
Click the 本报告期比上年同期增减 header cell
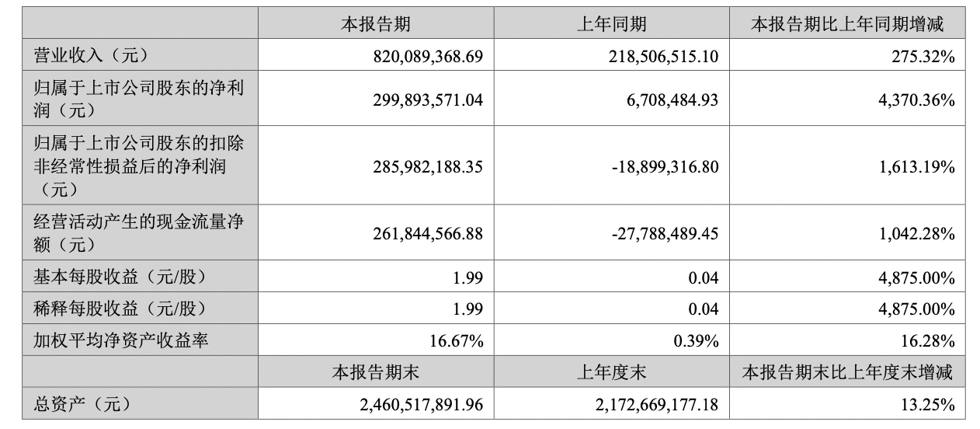pos(846,24)
